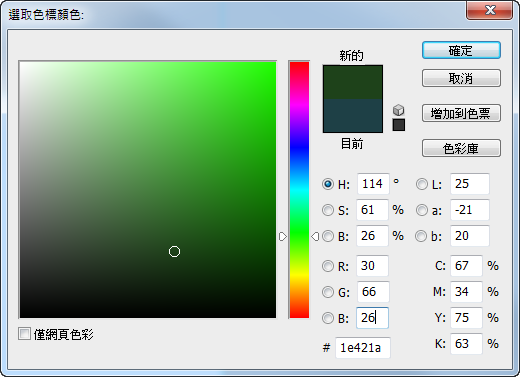Click the new color preview swatch
The height and width of the screenshot is (377, 520).
(x=353, y=82)
